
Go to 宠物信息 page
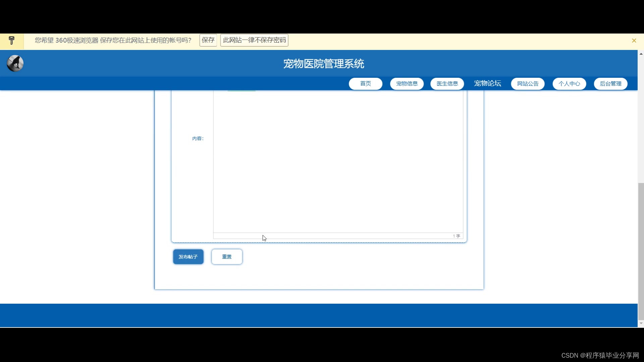point(407,83)
